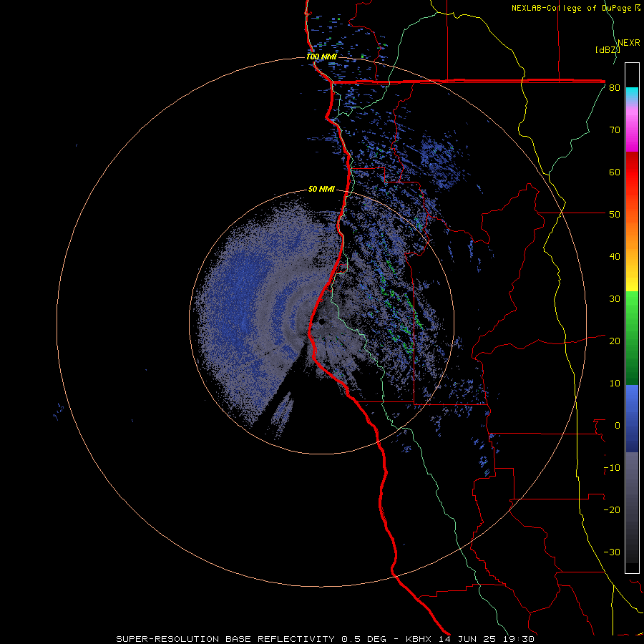Click the [dBZ] units label
Image resolution: width=644 pixels, height=644 pixels.
608,50
